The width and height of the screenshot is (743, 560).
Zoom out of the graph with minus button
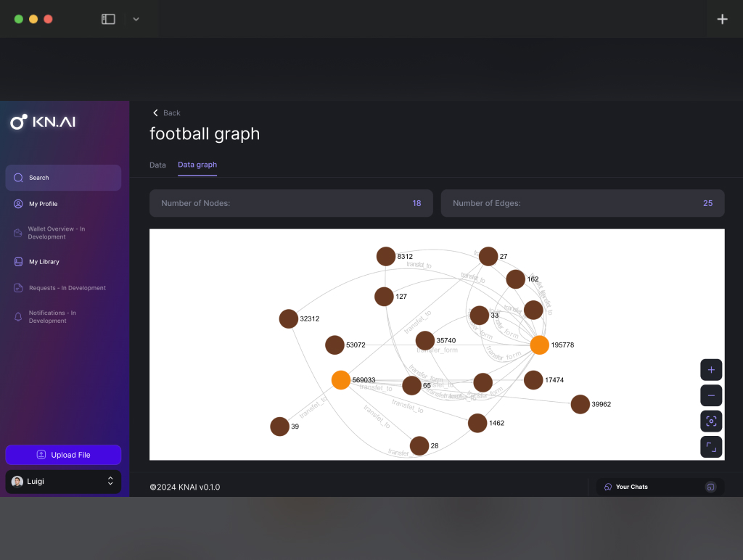click(x=711, y=395)
